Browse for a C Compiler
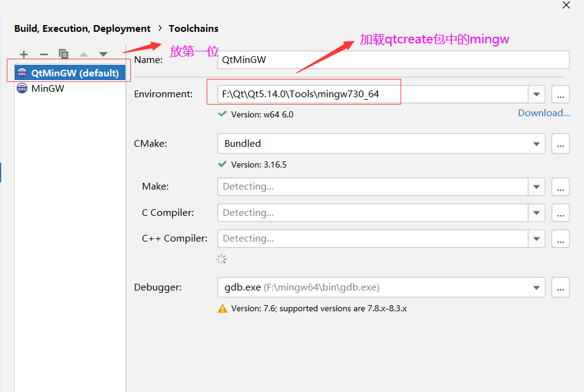The width and height of the screenshot is (584, 392). [x=560, y=212]
